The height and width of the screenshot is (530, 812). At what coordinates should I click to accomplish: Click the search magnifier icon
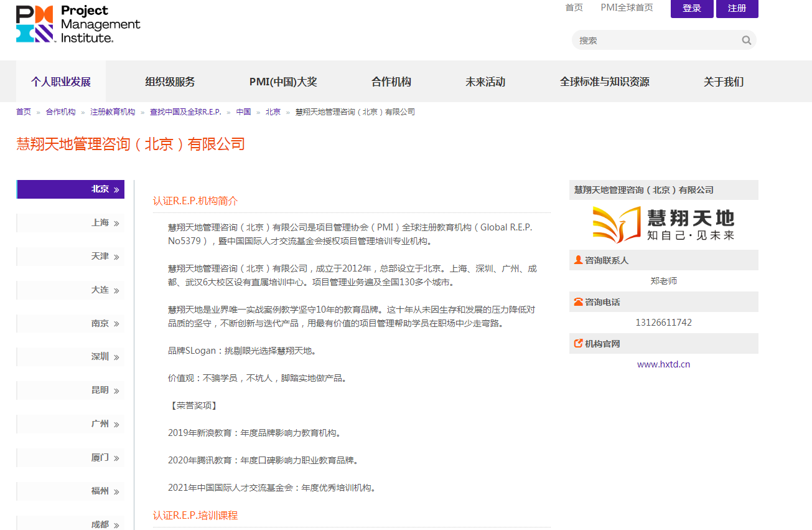(746, 40)
